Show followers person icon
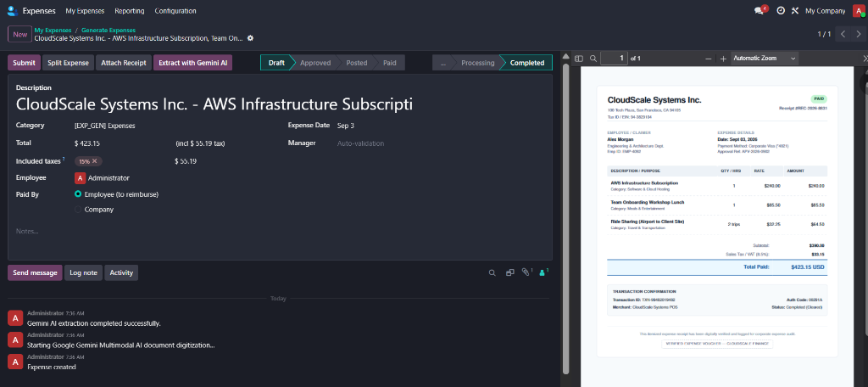Image resolution: width=868 pixels, height=387 pixels. (x=543, y=272)
